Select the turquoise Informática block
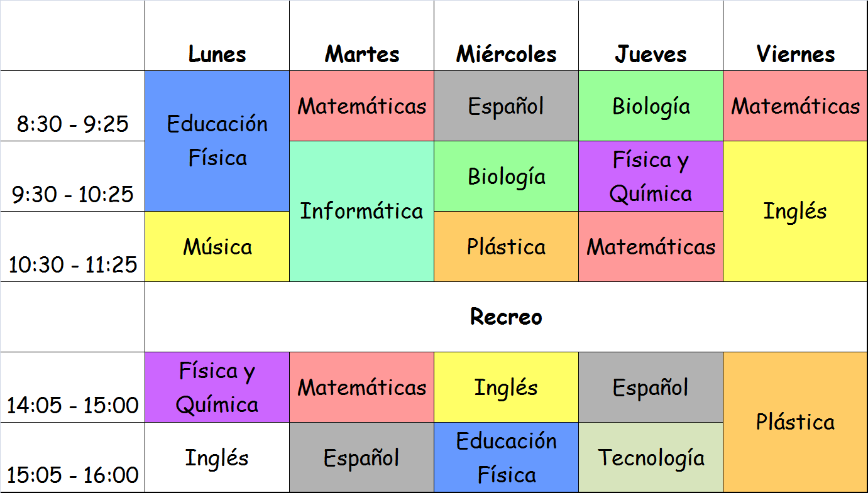The width and height of the screenshot is (868, 493). click(x=361, y=211)
